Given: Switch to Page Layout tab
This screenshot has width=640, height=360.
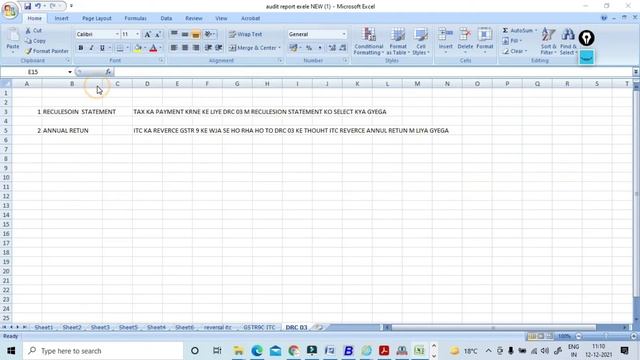Looking at the screenshot, I should pos(97,18).
